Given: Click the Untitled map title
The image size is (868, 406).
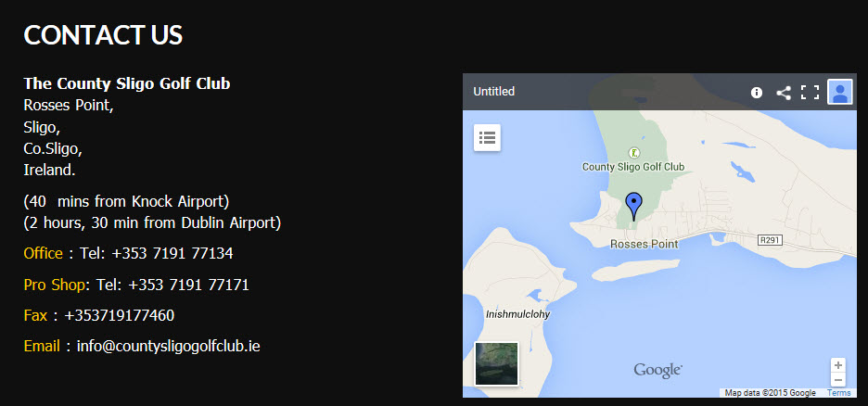Looking at the screenshot, I should point(493,92).
